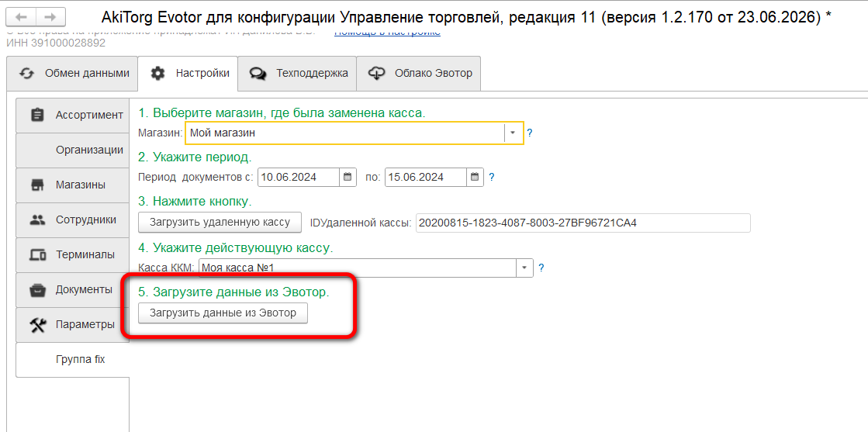Open the Обмен данными tab
This screenshot has height=432, width=868.
[72, 73]
